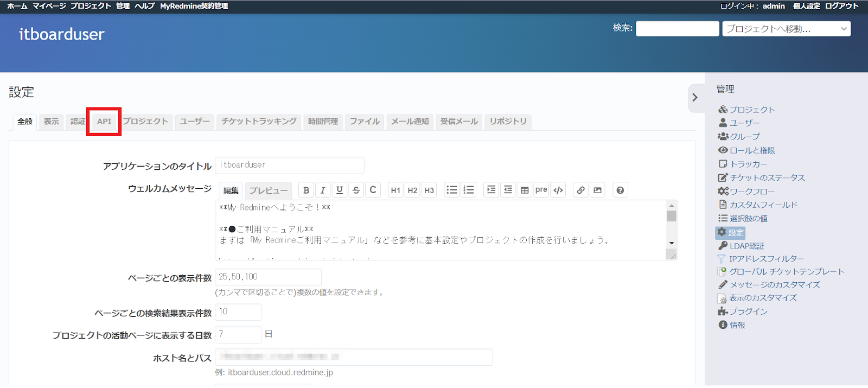This screenshot has height=388, width=868.
Task: Insert a table in welcome message
Action: [525, 190]
